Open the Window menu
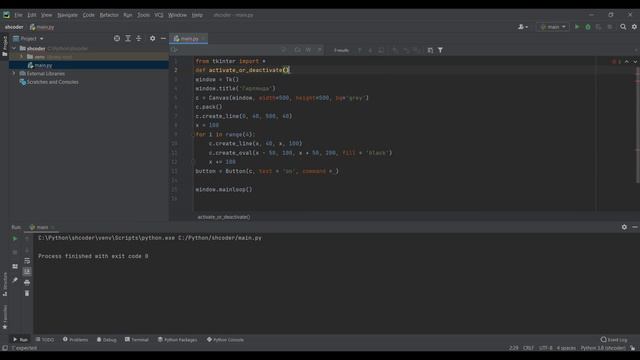 (x=177, y=15)
